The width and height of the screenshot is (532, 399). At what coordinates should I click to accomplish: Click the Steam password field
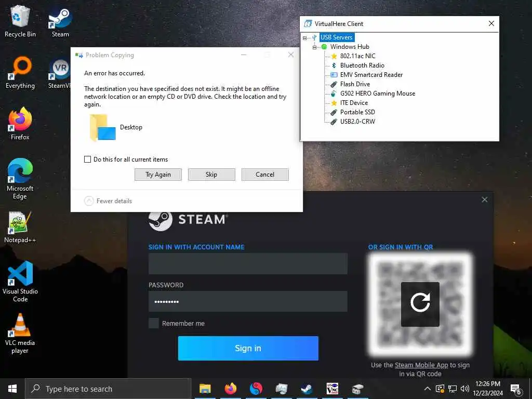click(x=248, y=301)
